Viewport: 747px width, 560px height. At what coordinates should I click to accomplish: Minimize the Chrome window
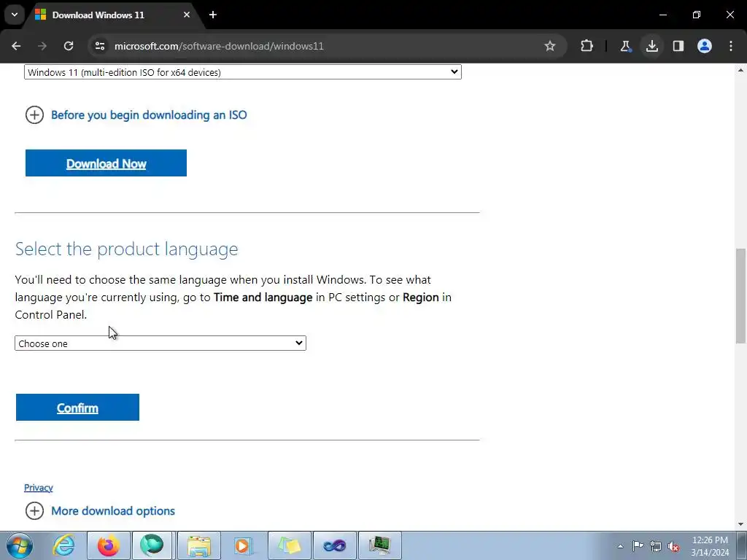(662, 15)
